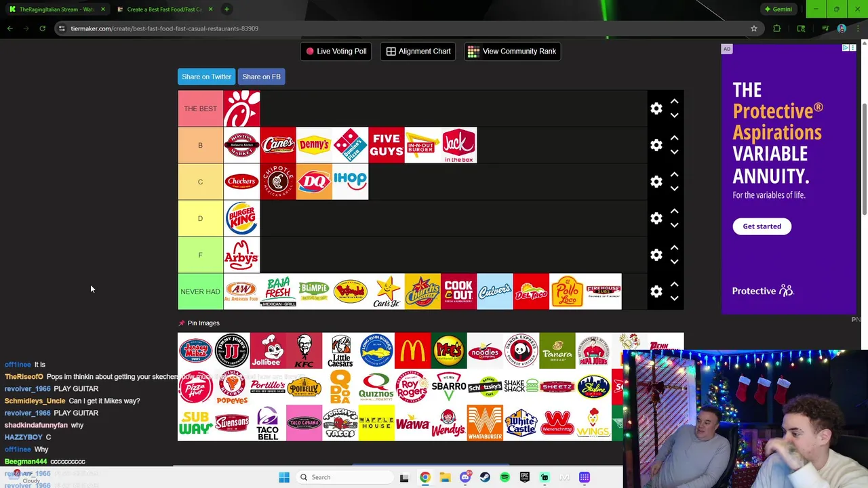868x488 pixels.
Task: Pick the Jimmy John's logo
Action: [x=232, y=350]
